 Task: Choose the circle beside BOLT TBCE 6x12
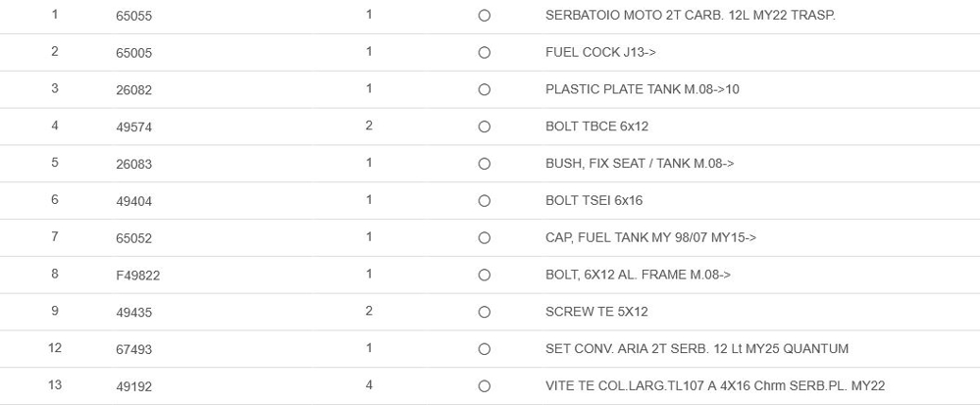point(484,127)
